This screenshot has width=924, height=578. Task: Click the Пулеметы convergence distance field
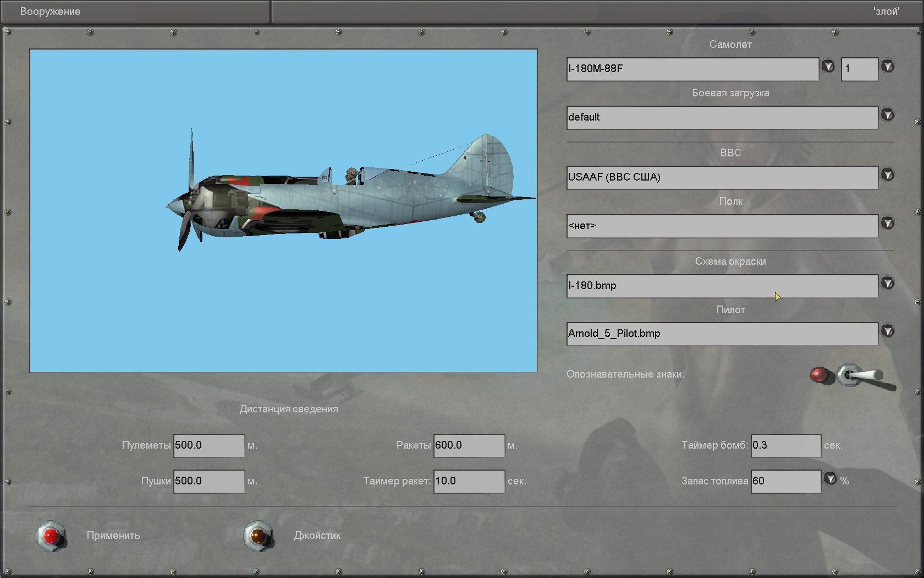209,446
